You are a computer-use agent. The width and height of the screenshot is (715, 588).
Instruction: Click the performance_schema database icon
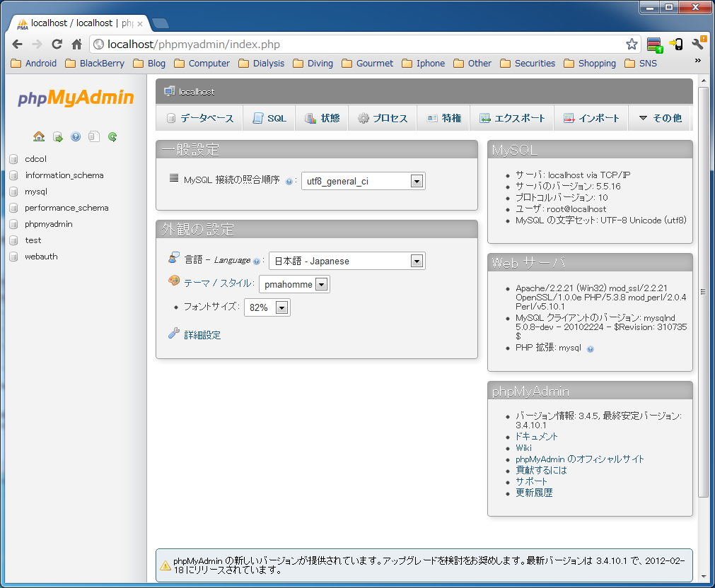point(13,208)
